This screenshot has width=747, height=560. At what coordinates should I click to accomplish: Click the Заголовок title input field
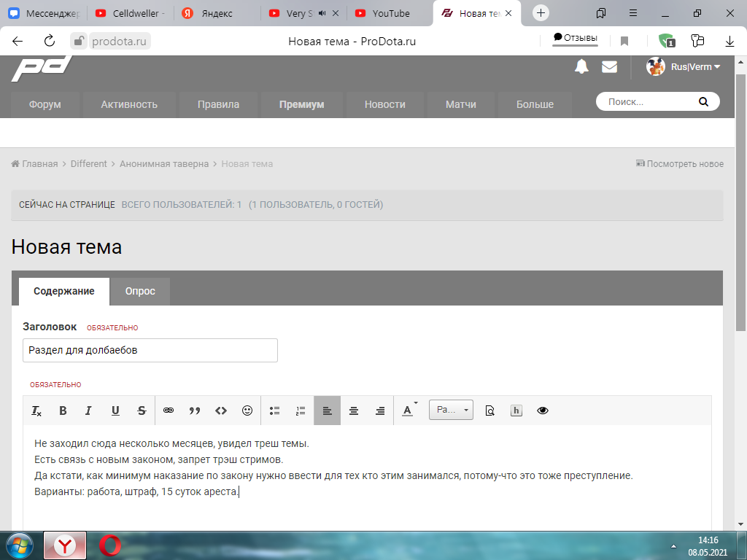150,350
